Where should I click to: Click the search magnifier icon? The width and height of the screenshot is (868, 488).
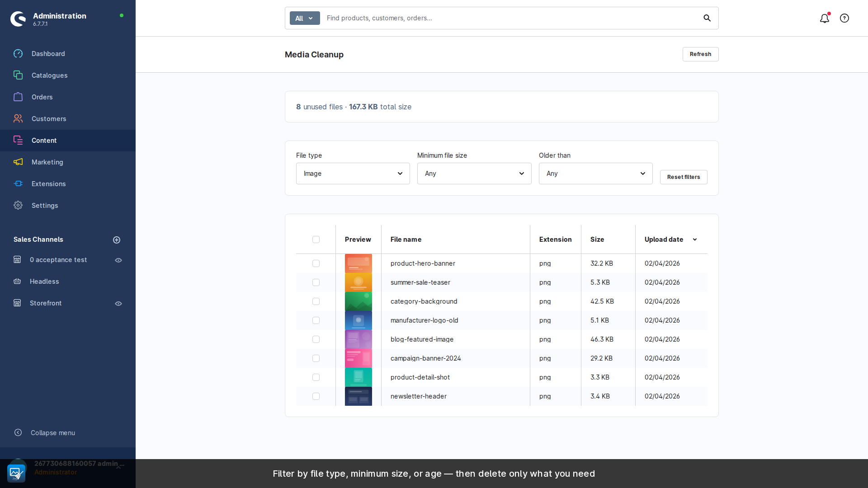pos(707,18)
